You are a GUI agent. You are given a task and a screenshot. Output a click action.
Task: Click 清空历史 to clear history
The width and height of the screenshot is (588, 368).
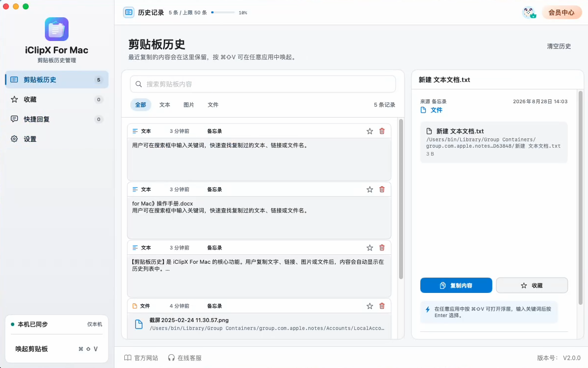click(x=559, y=46)
